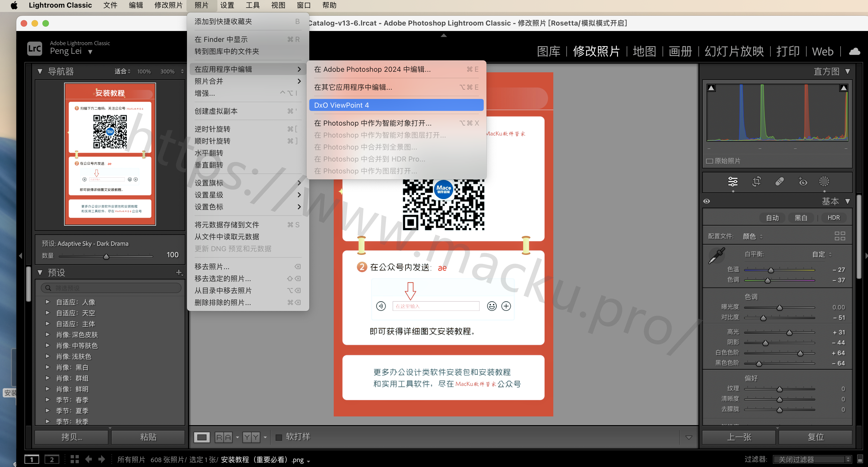Toggle filter lock switch icon
Image resolution: width=868 pixels, height=467 pixels.
click(x=860, y=459)
